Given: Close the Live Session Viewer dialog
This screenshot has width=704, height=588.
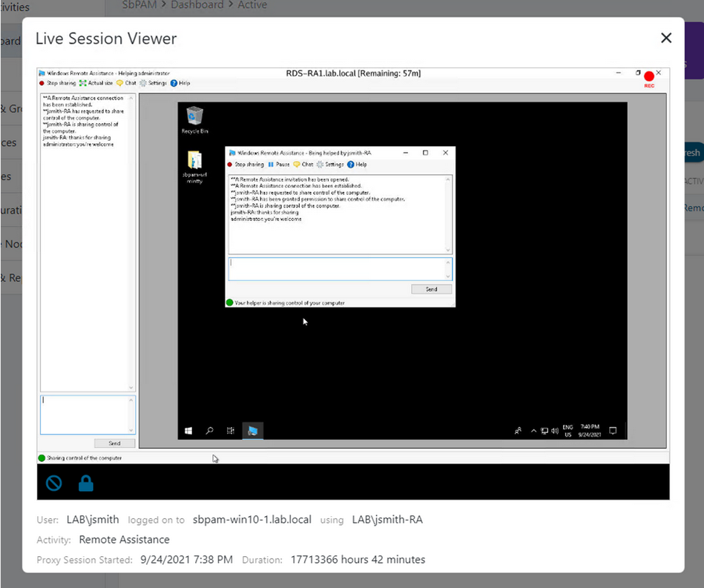Looking at the screenshot, I should tap(666, 38).
